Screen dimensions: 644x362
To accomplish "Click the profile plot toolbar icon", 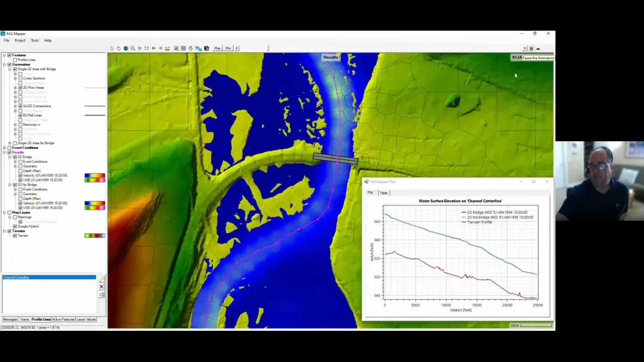I will point(176,48).
